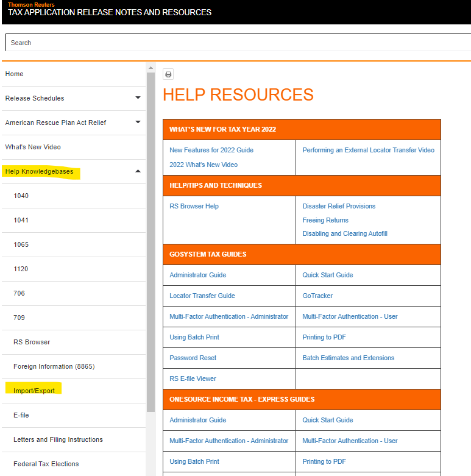Click the HELP RESOURCES page heading

point(238,94)
